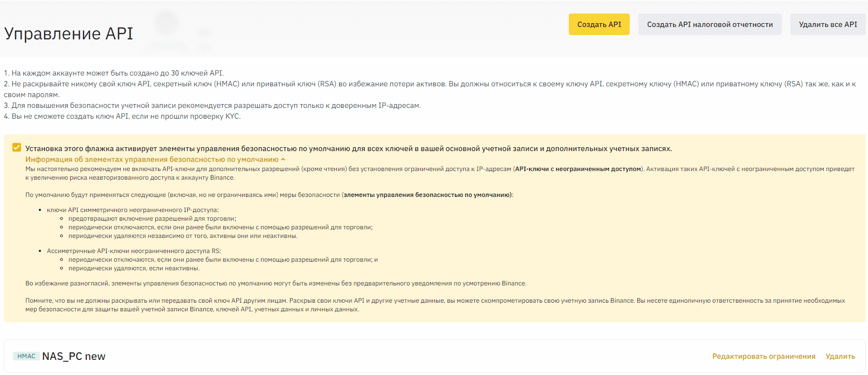
Task: Click the blurred profile avatar near the heading
Action: [167, 23]
